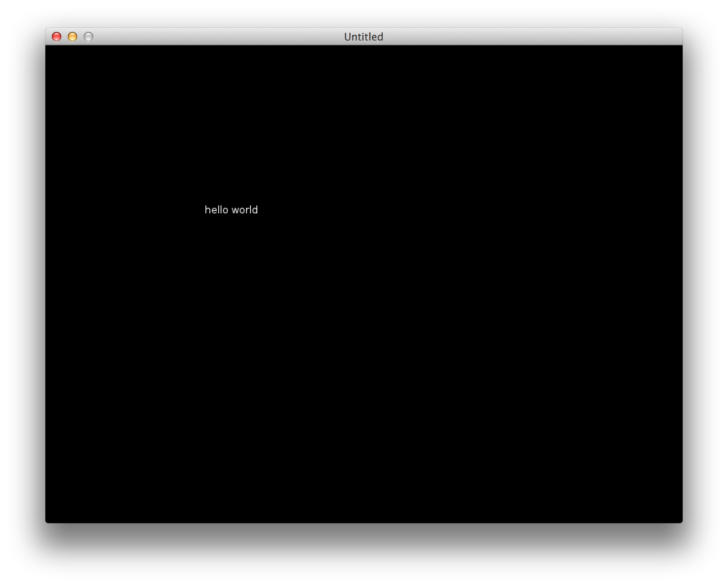Click the 'Untitled' window title
This screenshot has height=586, width=728.
point(364,37)
